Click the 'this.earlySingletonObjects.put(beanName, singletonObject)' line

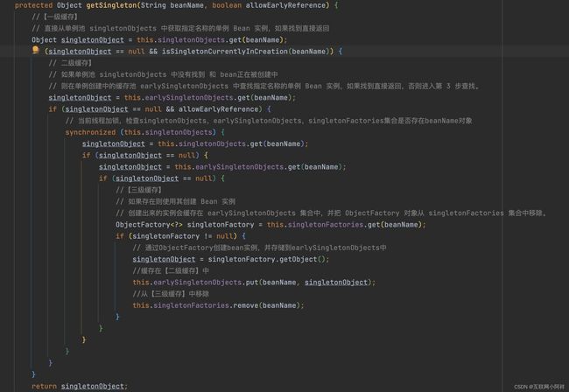[x=254, y=283]
